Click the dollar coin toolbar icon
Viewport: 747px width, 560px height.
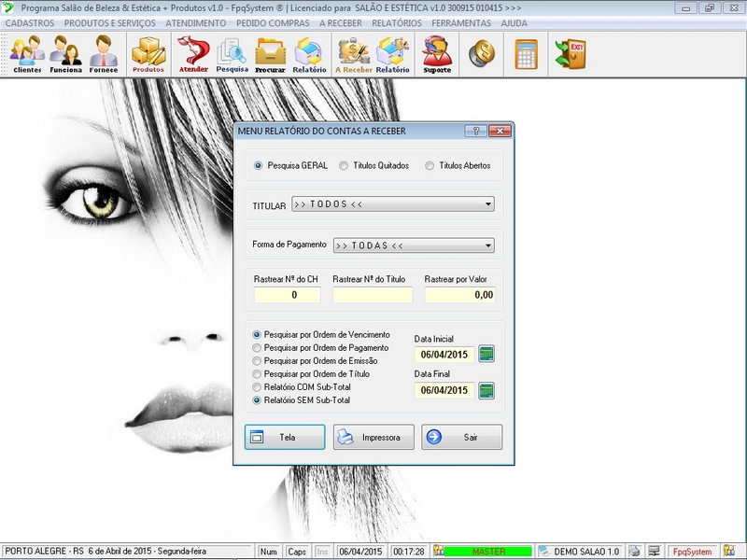(x=482, y=53)
